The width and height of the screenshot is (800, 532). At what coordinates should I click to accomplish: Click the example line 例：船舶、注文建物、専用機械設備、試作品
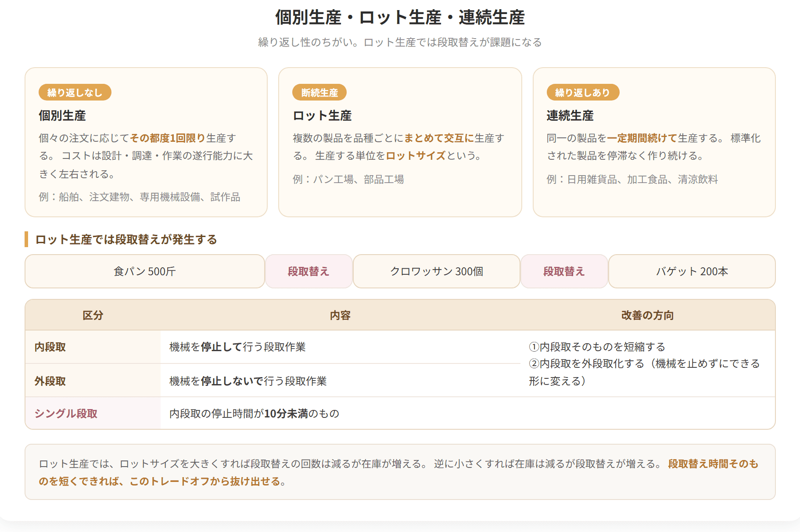pos(140,197)
